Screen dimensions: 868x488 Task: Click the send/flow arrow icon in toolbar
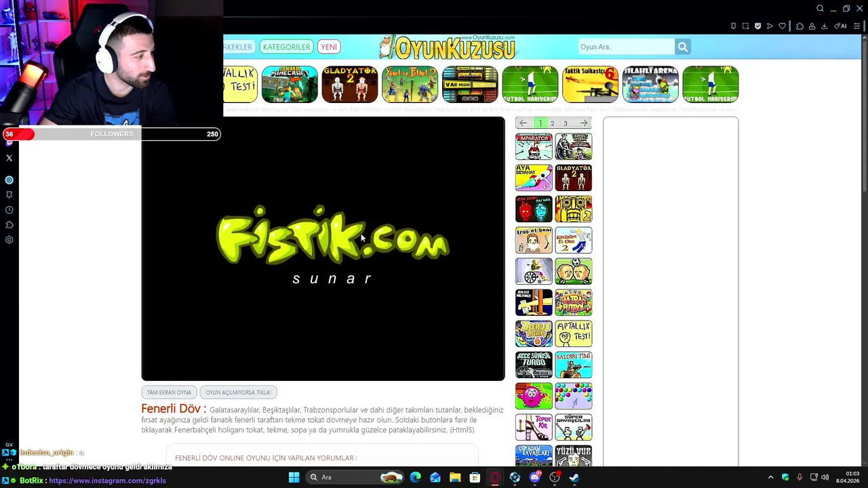point(770,26)
